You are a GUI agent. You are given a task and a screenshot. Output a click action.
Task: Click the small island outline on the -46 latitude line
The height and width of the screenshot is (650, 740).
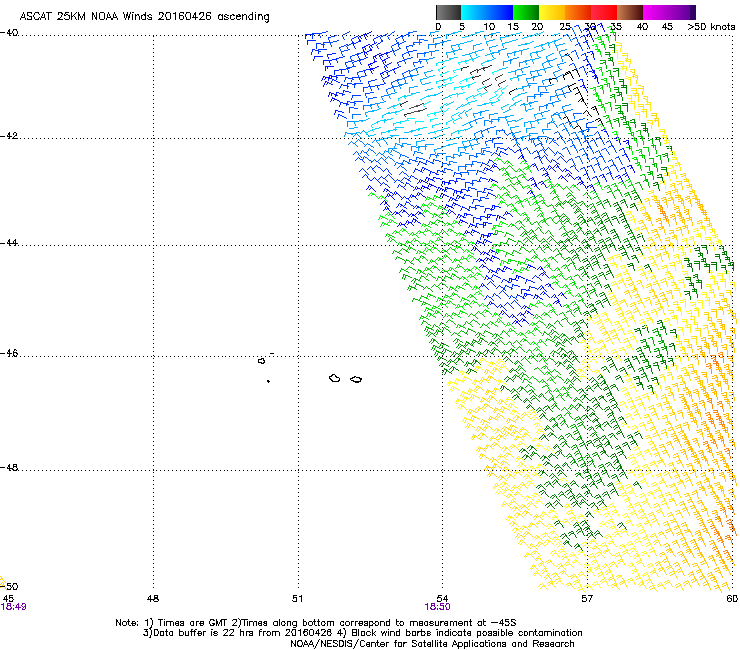coord(261,361)
